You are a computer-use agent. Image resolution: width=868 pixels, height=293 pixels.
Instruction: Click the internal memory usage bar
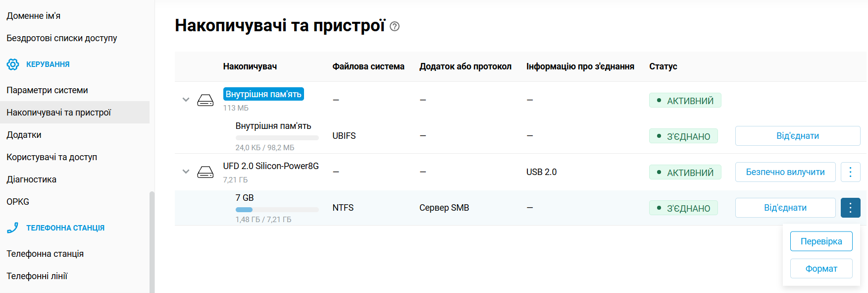point(277,138)
